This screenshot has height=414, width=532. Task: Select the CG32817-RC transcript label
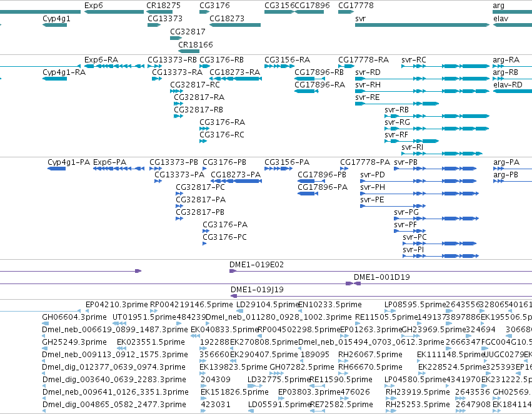[195, 84]
